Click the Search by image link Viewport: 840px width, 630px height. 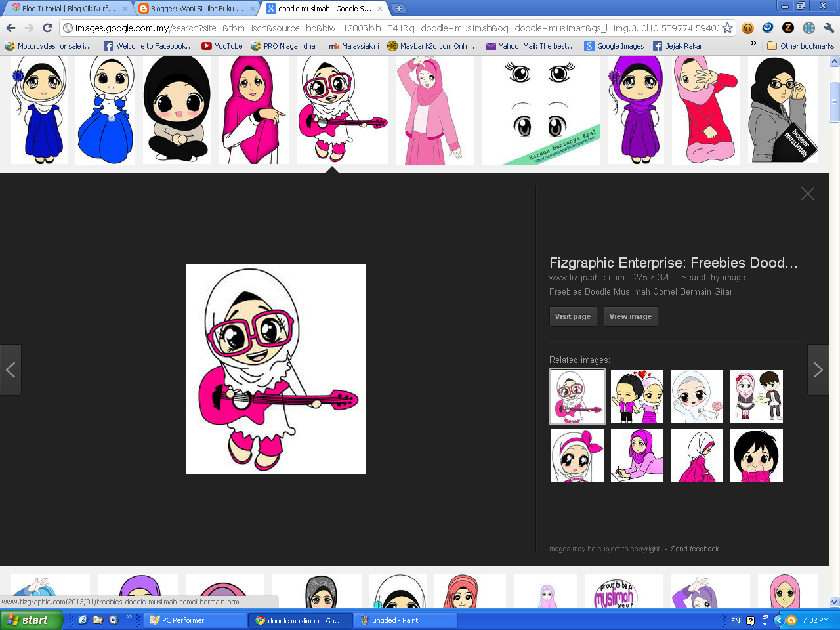(x=713, y=278)
